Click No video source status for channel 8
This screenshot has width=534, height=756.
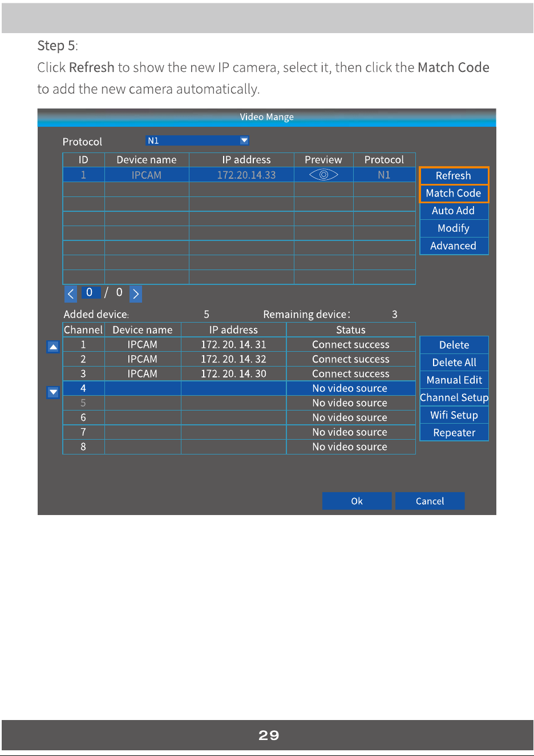pos(350,447)
